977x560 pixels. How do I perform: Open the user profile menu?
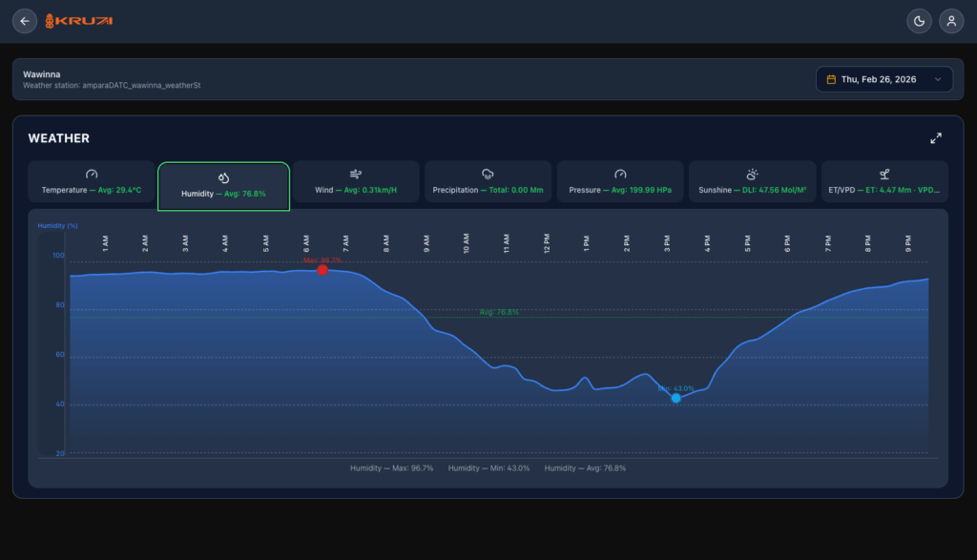951,20
